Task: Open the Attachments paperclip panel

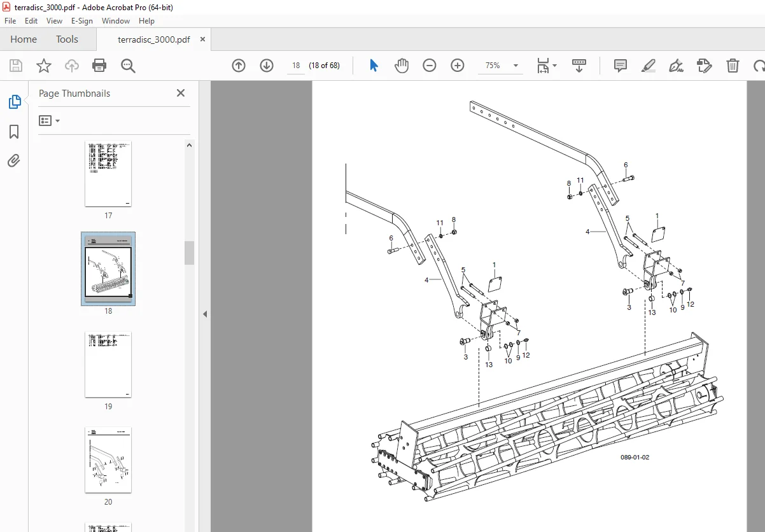Action: coord(14,160)
